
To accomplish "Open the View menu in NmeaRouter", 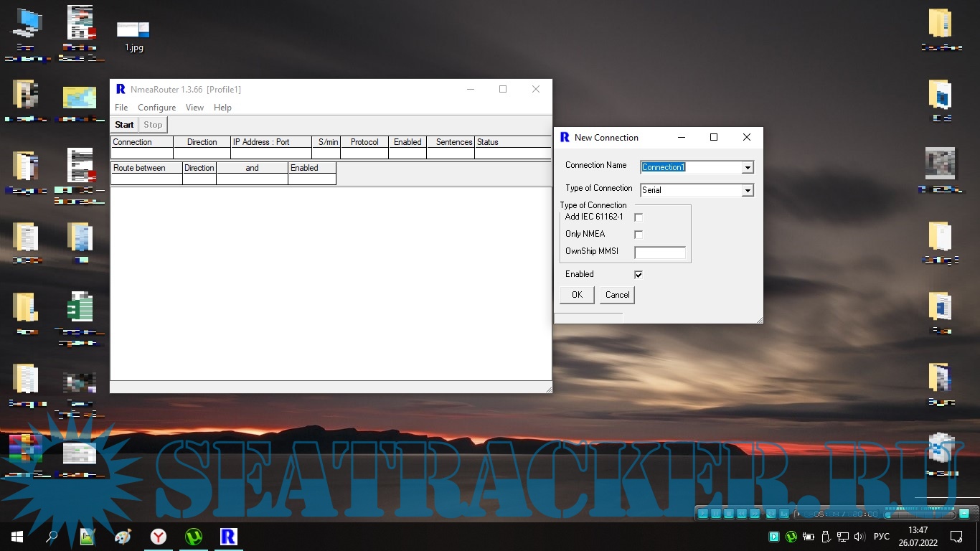I will click(194, 108).
